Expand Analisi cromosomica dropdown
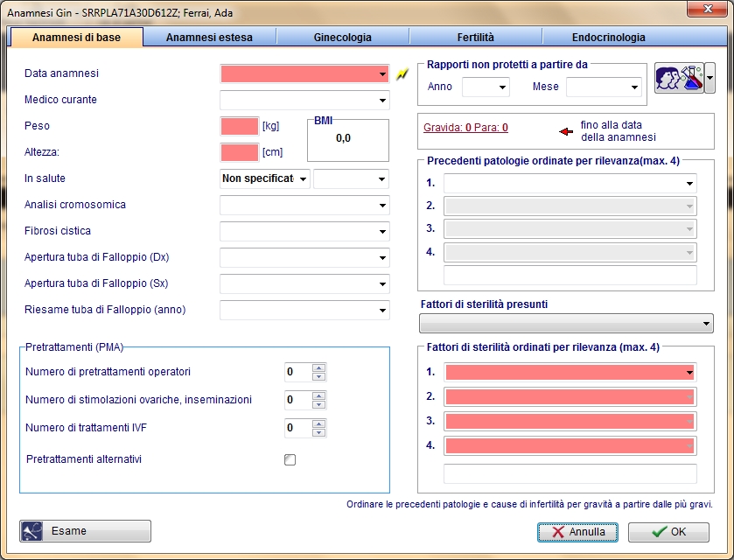The height and width of the screenshot is (560, 734). (382, 205)
